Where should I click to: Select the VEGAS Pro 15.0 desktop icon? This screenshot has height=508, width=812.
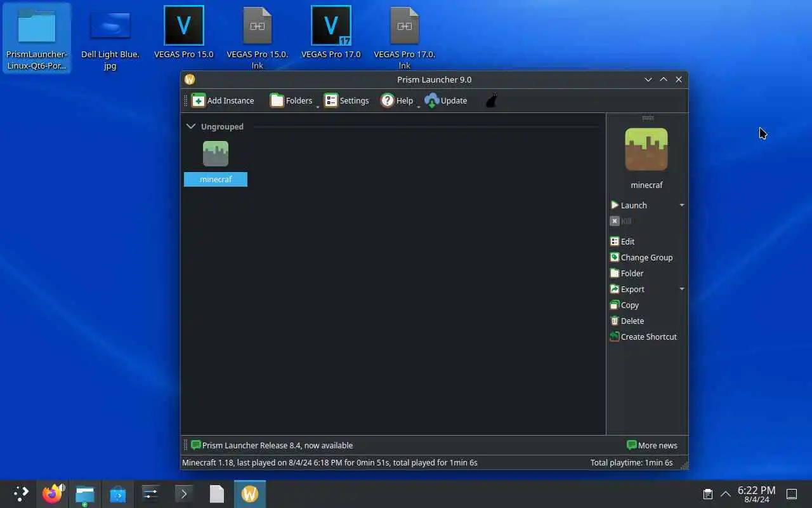click(184, 32)
